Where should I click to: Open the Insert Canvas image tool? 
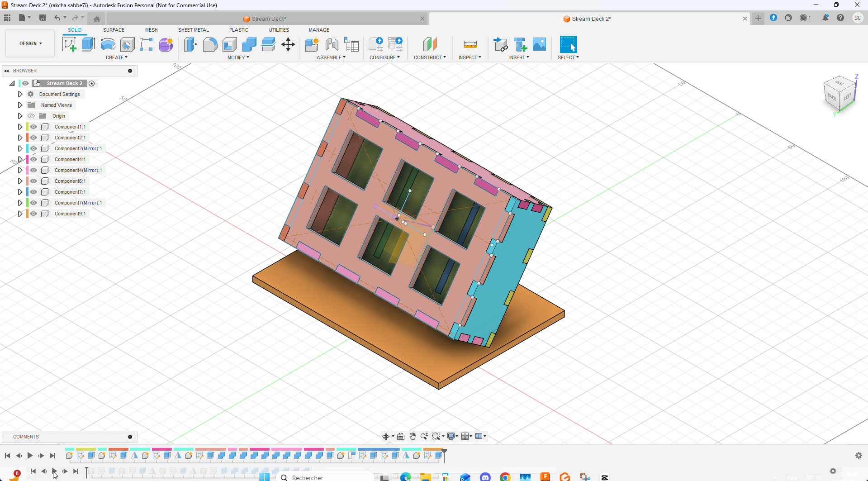[539, 44]
